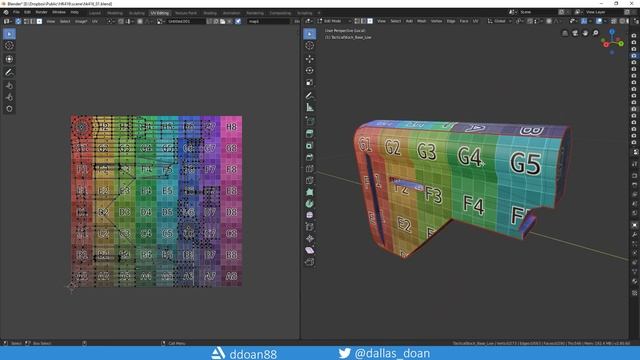The height and width of the screenshot is (360, 640).
Task: Select the Cursor tool in UV editor toolbar
Action: click(x=9, y=46)
